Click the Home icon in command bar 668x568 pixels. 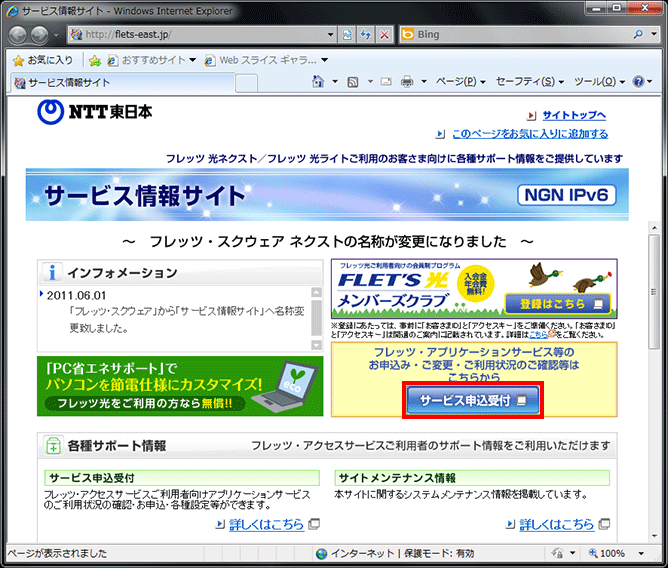pyautogui.click(x=318, y=81)
